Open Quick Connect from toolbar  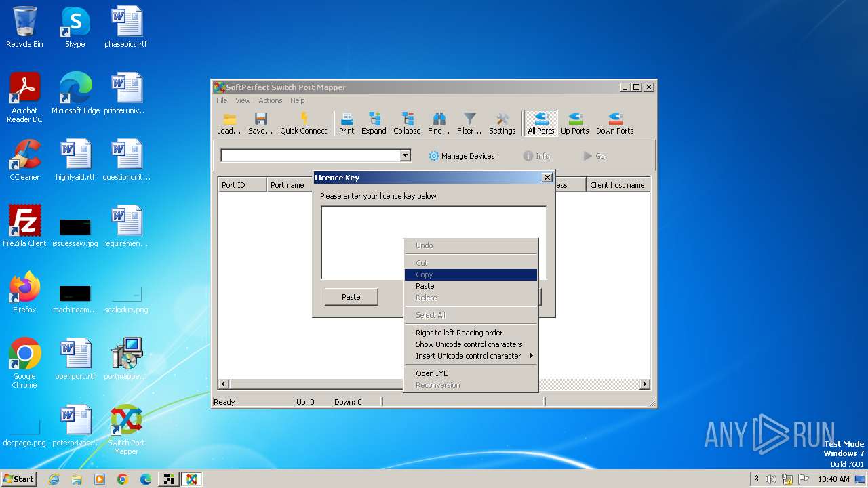click(x=303, y=124)
